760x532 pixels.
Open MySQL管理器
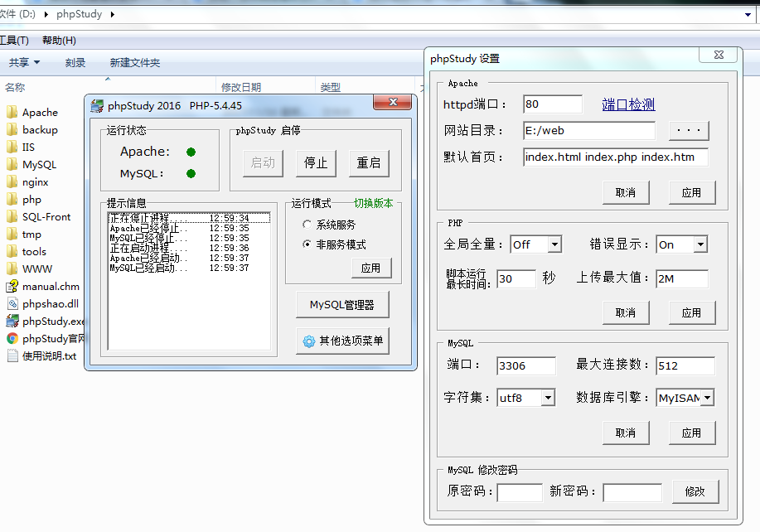click(342, 305)
